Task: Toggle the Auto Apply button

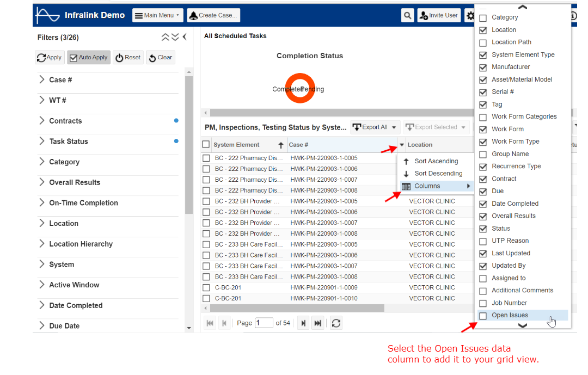Action: (x=89, y=57)
